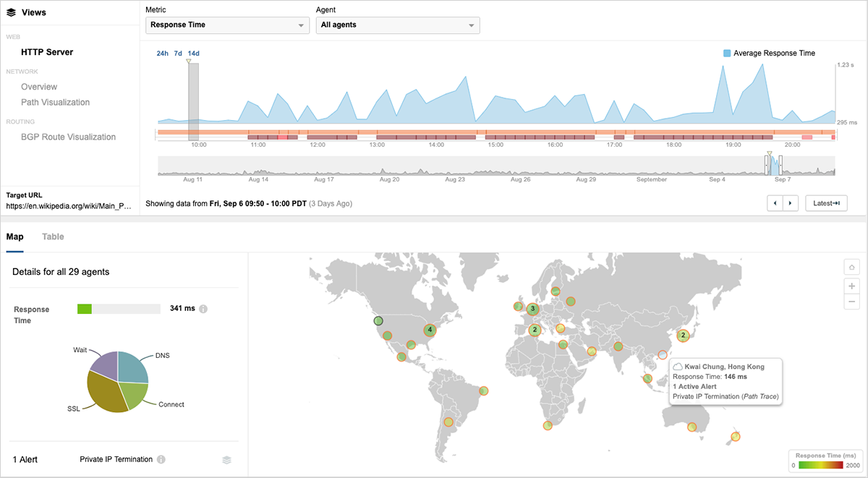
Task: Click the Response Time info icon
Action: tap(203, 310)
